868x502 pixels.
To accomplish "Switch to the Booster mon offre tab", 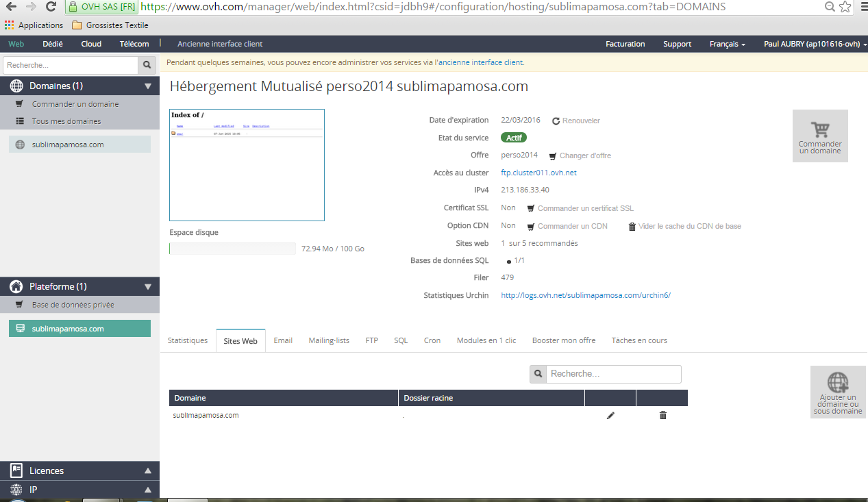I will click(x=564, y=340).
